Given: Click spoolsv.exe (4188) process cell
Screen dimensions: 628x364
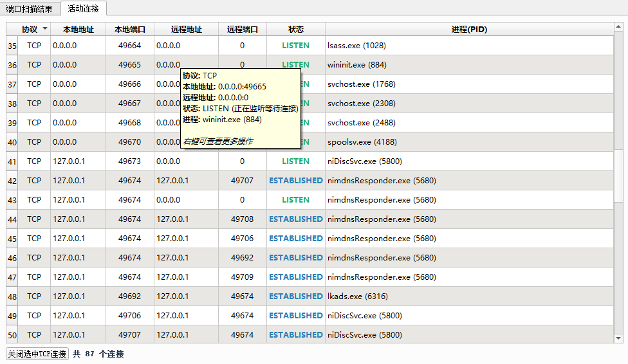Looking at the screenshot, I should click(470, 142).
